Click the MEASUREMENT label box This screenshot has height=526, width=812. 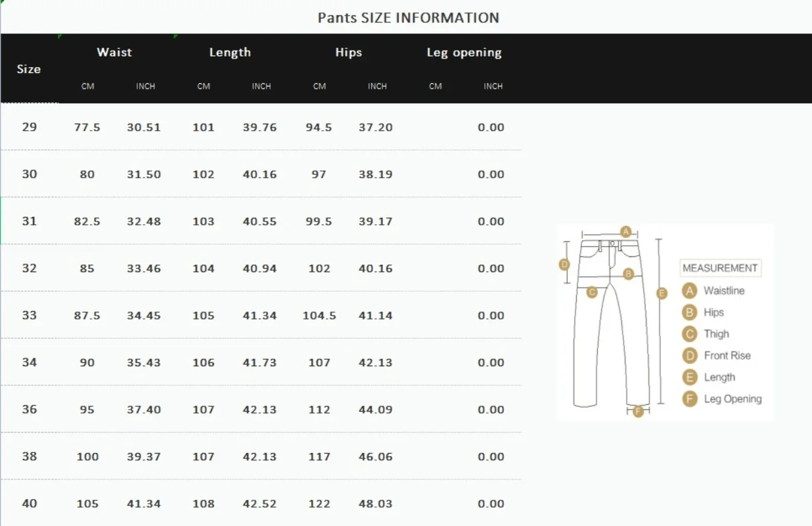pos(720,268)
